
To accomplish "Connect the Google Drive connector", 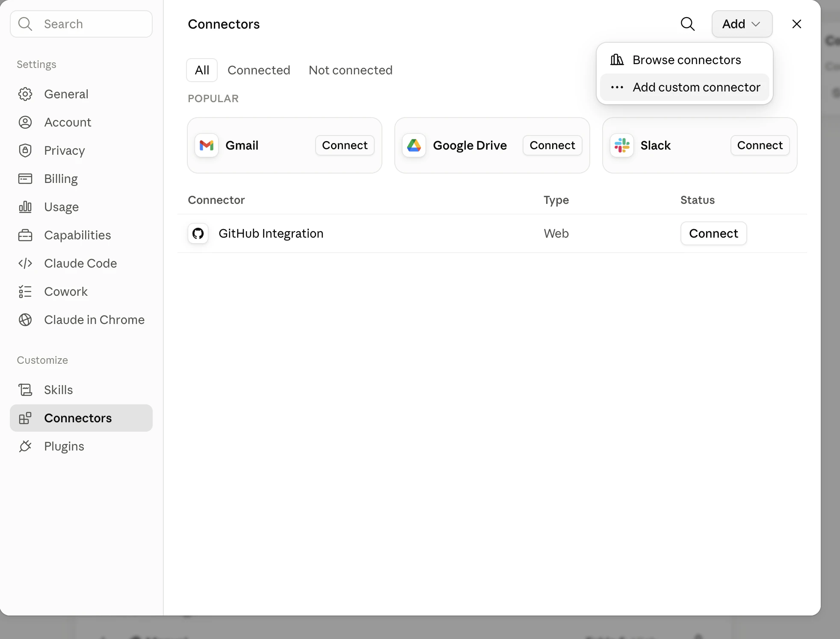I will tap(552, 145).
